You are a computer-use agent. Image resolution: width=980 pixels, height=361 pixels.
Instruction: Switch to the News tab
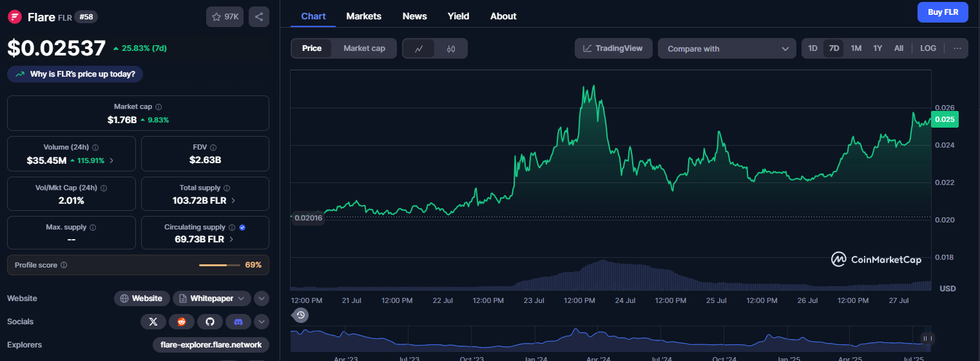click(x=414, y=16)
